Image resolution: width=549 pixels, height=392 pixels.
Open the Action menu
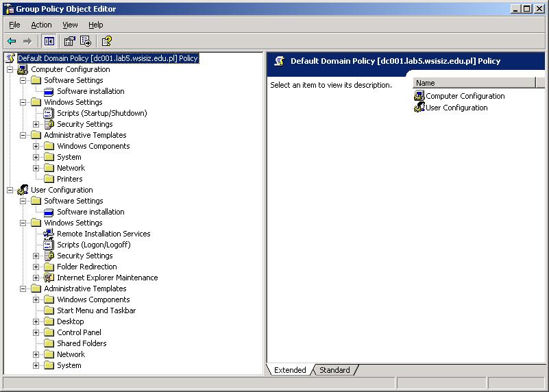coord(41,25)
